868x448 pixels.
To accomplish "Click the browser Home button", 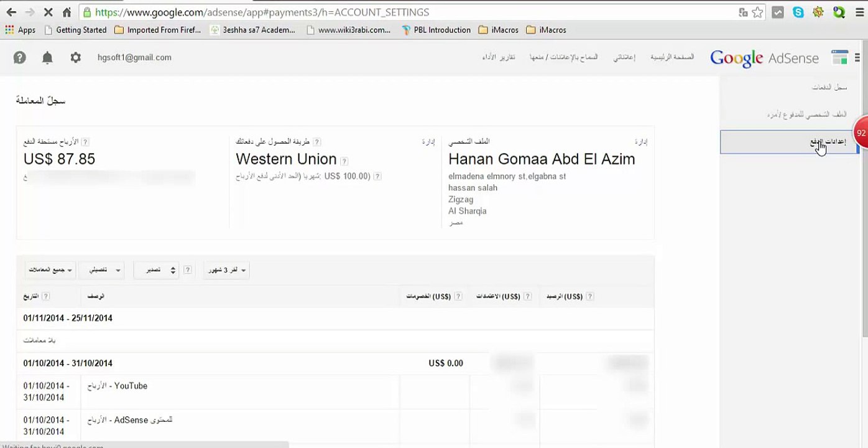I will click(67, 12).
